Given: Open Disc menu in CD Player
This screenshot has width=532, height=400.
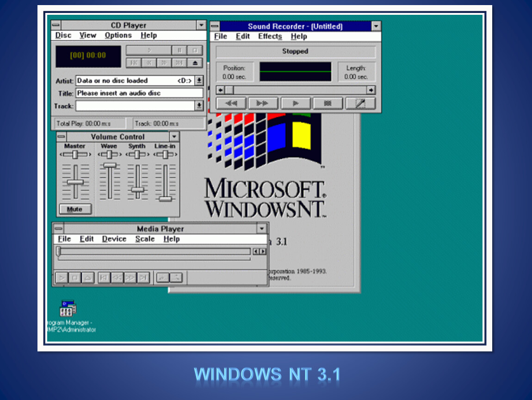Looking at the screenshot, I should (63, 35).
